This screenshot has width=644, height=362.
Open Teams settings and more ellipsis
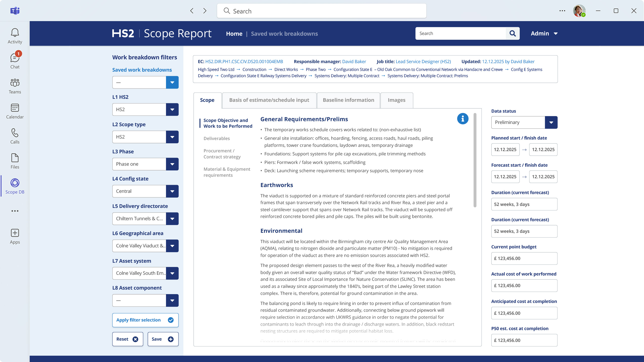click(x=562, y=11)
